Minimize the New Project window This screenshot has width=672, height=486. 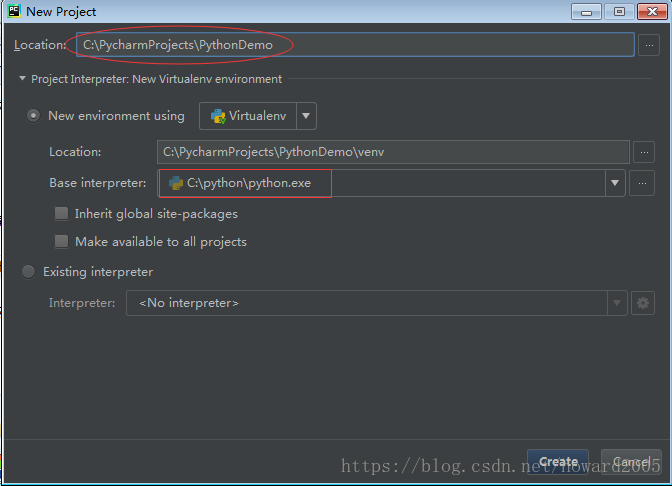click(586, 12)
